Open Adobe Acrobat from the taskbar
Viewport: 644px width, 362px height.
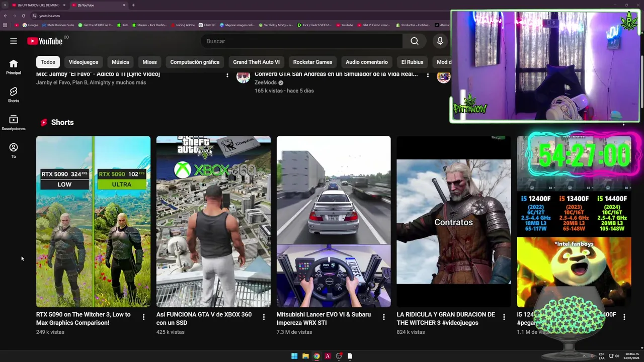point(328,356)
